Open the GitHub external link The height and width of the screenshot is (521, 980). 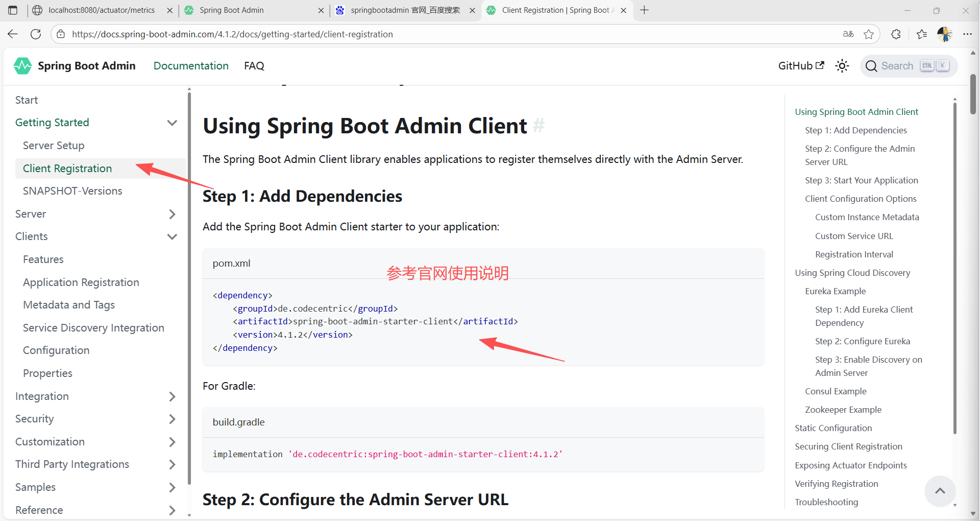[801, 66]
